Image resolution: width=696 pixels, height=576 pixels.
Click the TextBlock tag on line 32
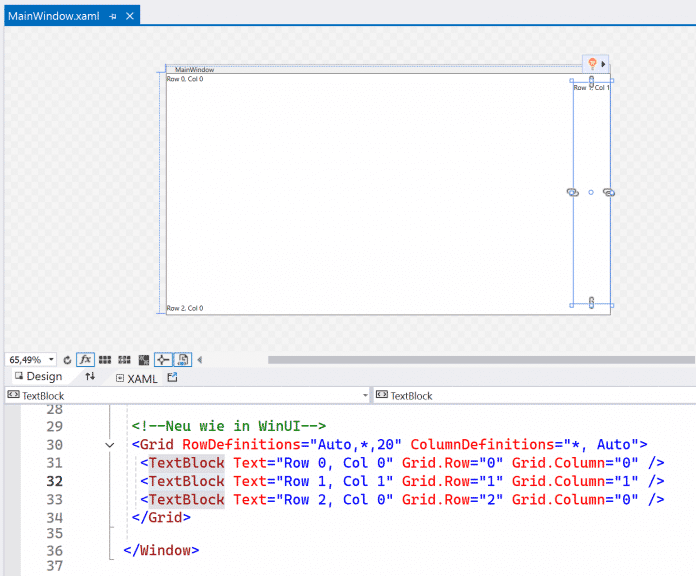pos(186,481)
